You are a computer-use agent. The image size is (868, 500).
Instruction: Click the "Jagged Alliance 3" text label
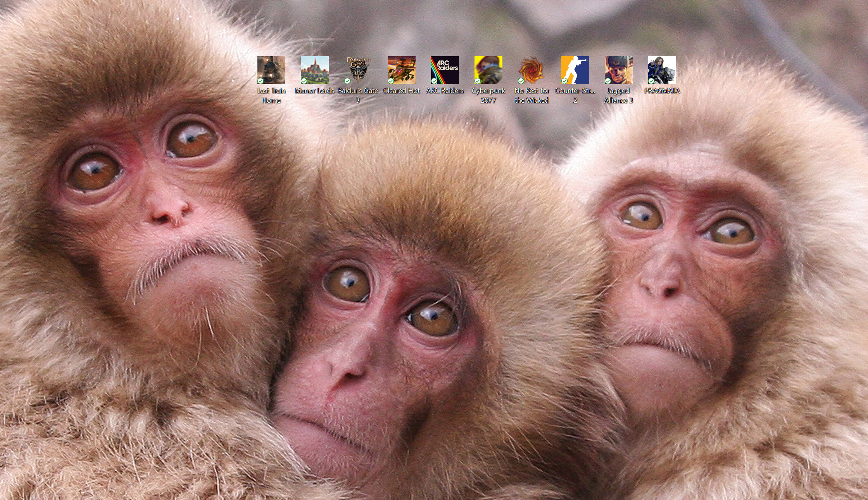(x=618, y=95)
